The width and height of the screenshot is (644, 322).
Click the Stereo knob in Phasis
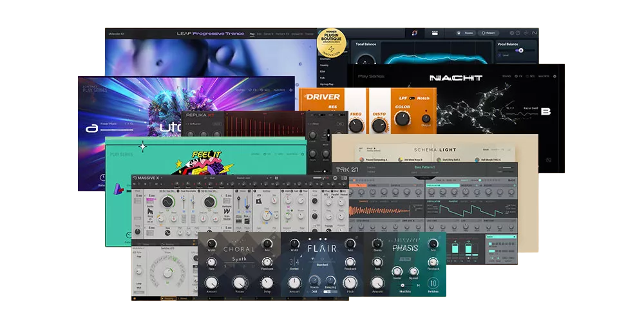(x=377, y=243)
